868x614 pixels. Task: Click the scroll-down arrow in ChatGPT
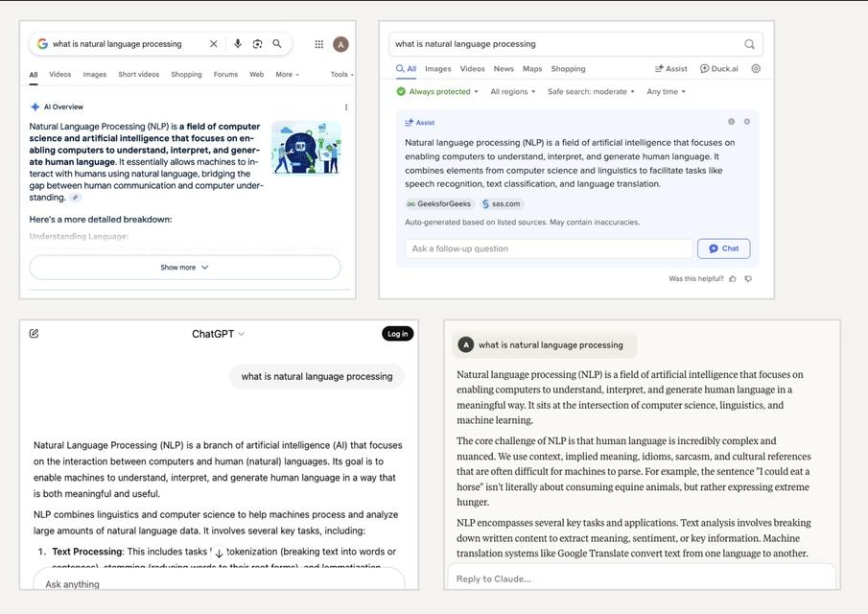point(219,554)
